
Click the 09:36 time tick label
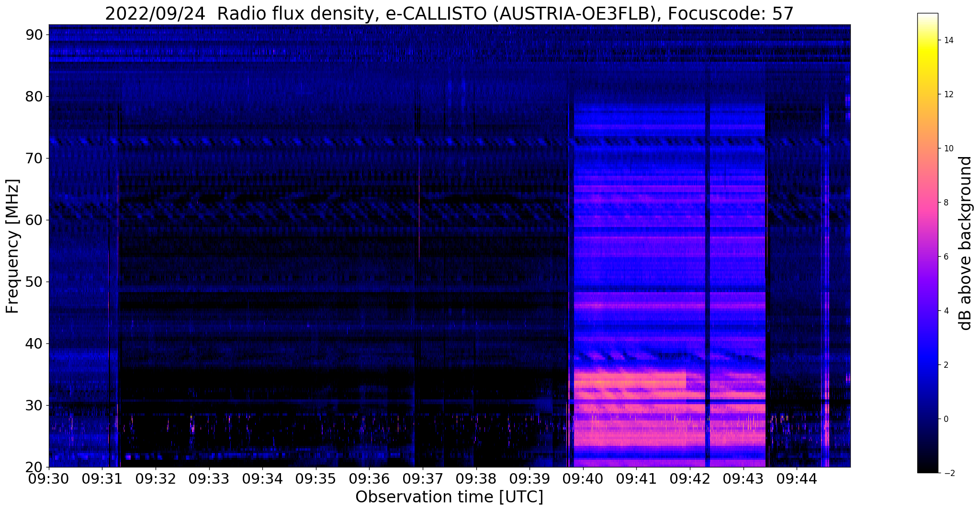369,479
